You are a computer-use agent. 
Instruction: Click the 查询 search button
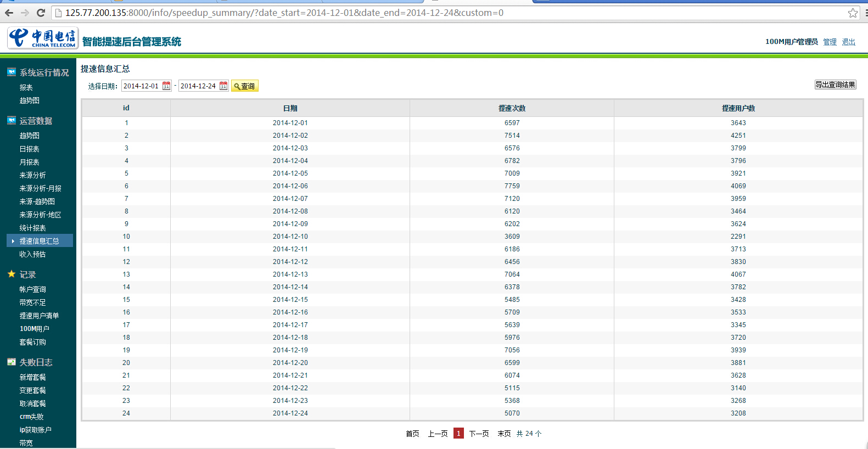tap(244, 86)
